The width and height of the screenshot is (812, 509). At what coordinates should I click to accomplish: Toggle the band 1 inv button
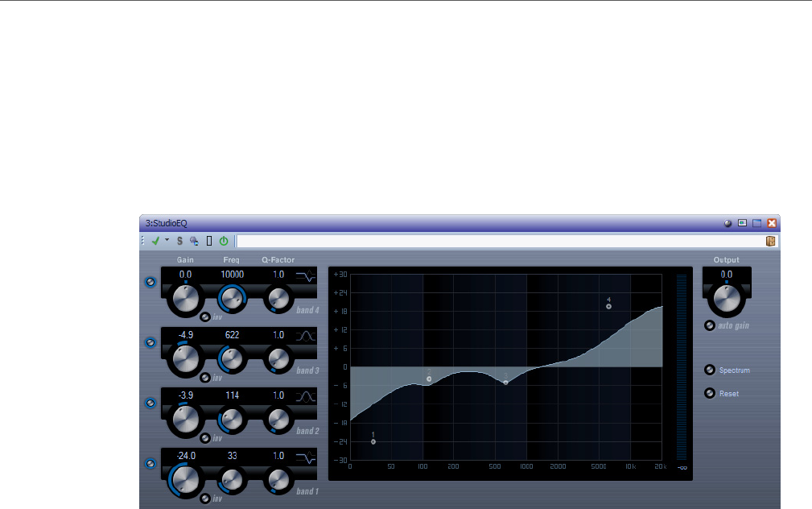click(205, 498)
